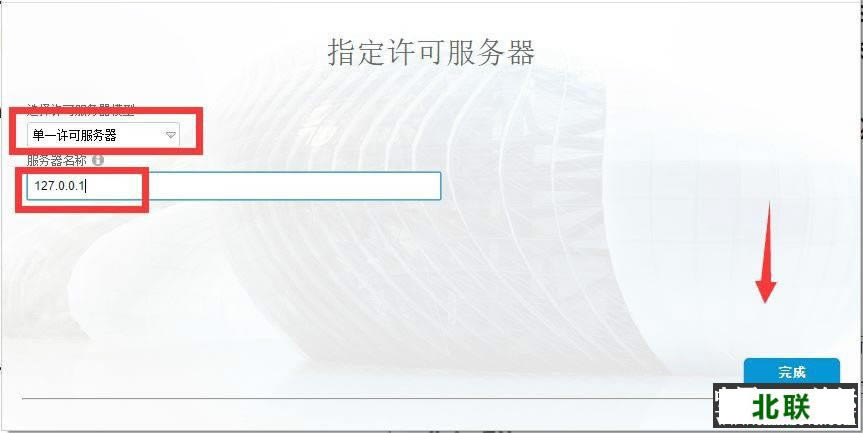
Task: Click the info icon beside 服务器名称
Action: click(98, 160)
